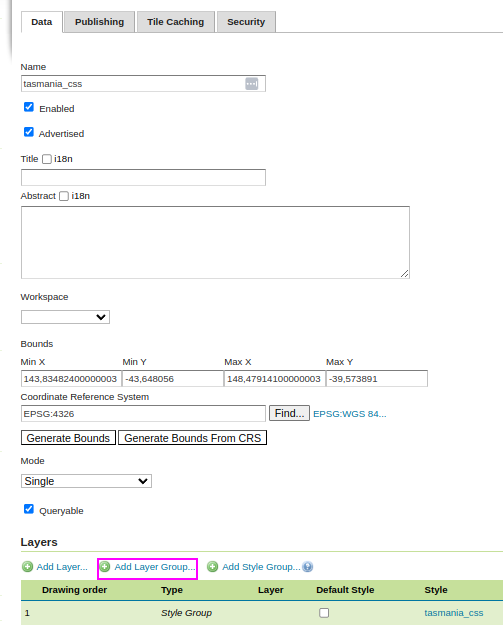Click the green plus icon for Add Style Group
The width and height of the screenshot is (503, 644).
click(212, 567)
